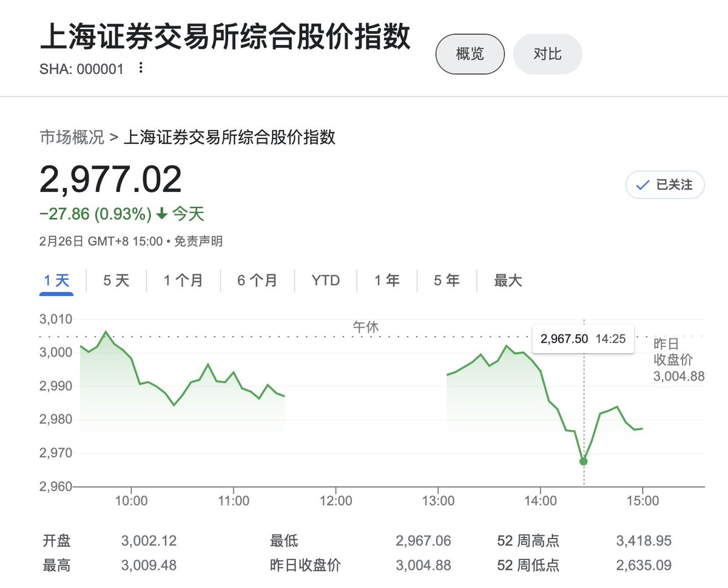Click the 3,000 price axis label
The image size is (728, 588).
coord(56,353)
